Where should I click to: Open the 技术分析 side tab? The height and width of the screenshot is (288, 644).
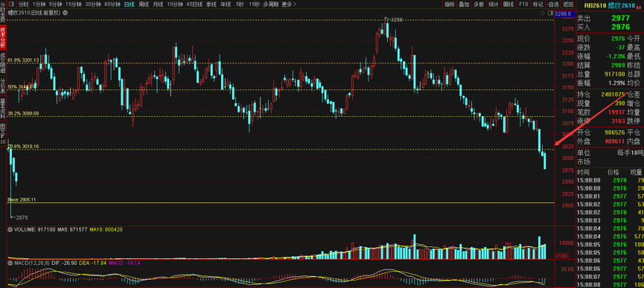coord(3,37)
